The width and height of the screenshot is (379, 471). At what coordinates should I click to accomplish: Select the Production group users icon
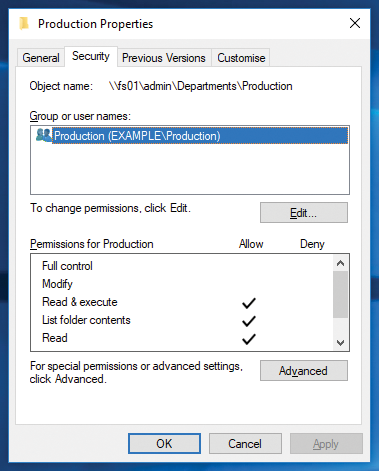pyautogui.click(x=44, y=135)
